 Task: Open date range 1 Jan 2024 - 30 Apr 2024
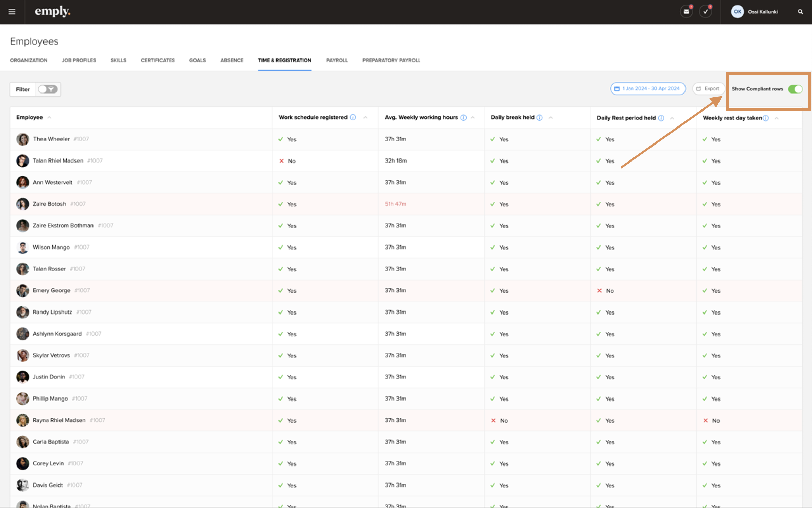coord(647,89)
